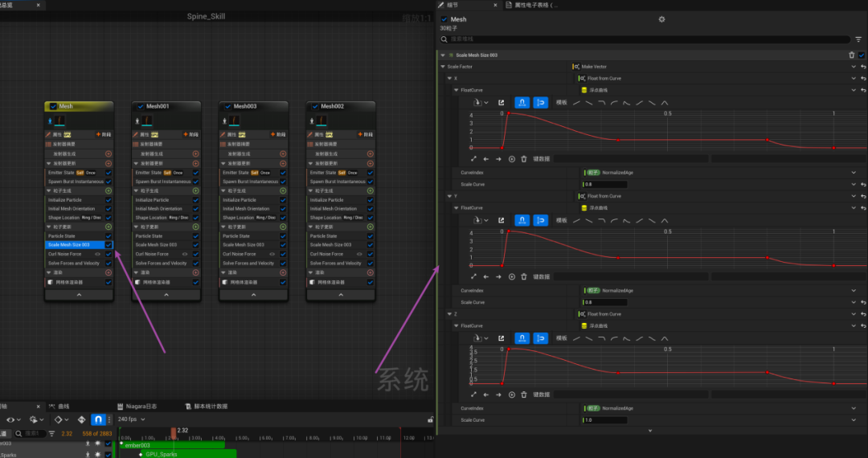Add module to 粒子生成 in Mesh001 emitter
This screenshot has width=868, height=458.
tap(195, 191)
